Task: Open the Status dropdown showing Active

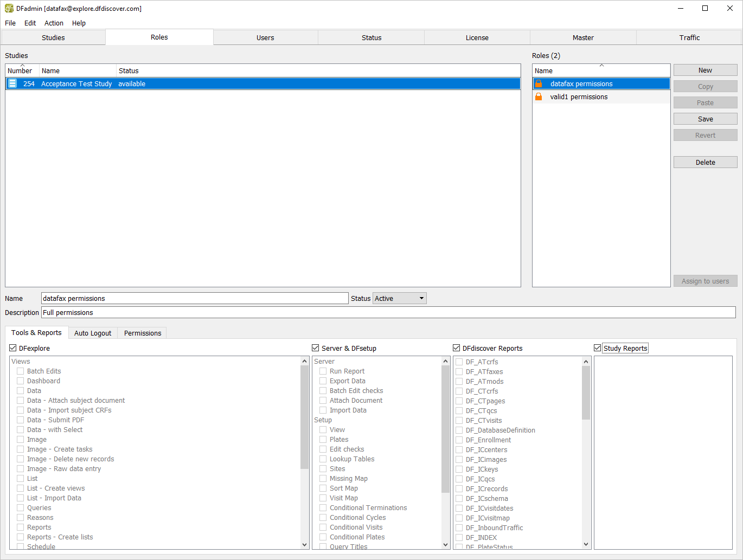Action: point(399,298)
